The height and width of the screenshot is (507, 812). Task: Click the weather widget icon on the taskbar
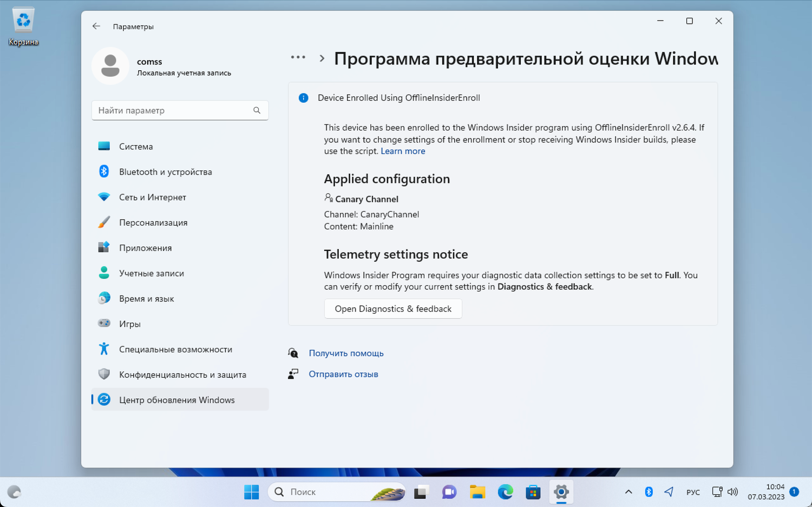[x=14, y=492]
